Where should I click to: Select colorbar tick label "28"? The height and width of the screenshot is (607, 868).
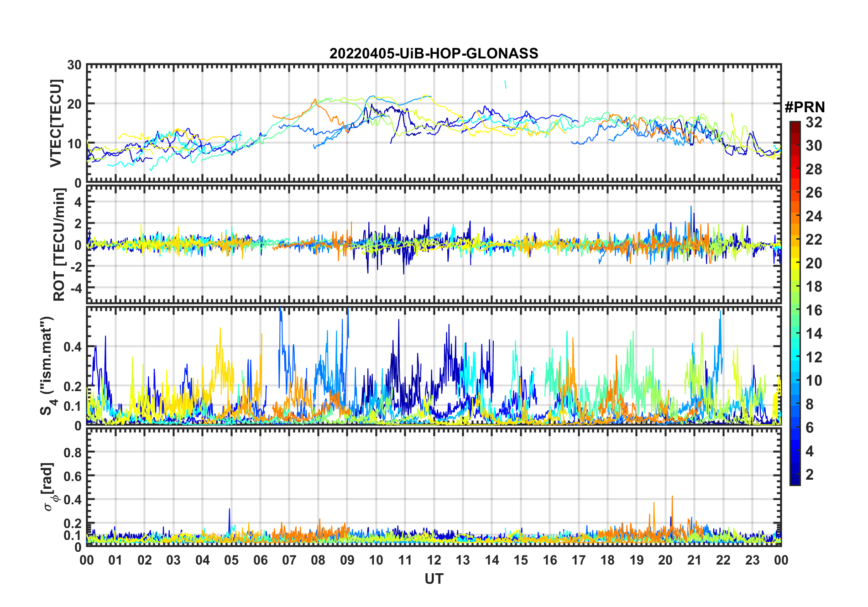tap(814, 169)
